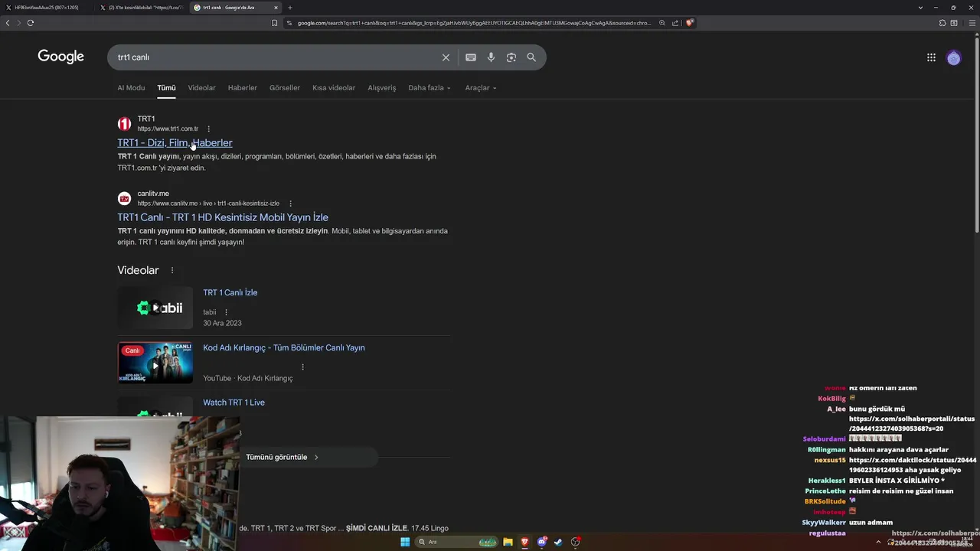Open OBS Studio from the taskbar
980x551 pixels.
point(576,542)
